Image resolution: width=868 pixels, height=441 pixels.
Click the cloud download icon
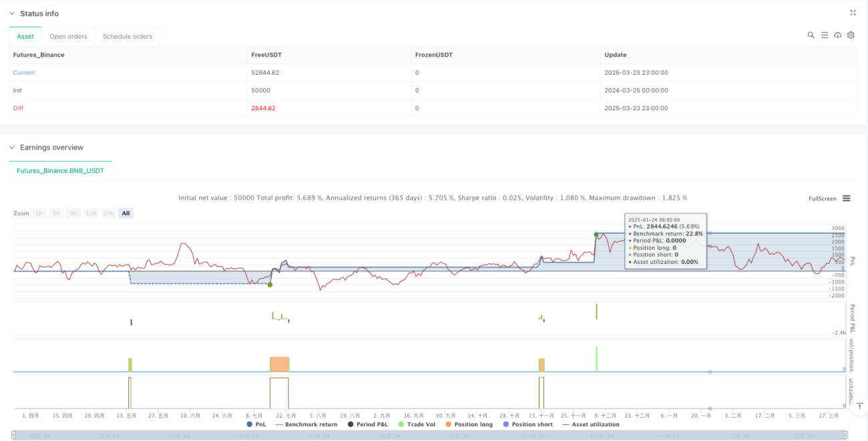[x=838, y=35]
